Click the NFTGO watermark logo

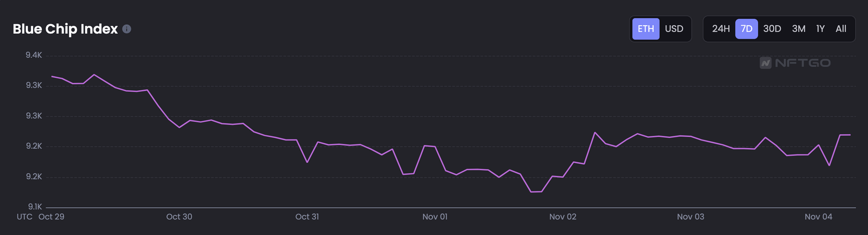[x=795, y=63]
